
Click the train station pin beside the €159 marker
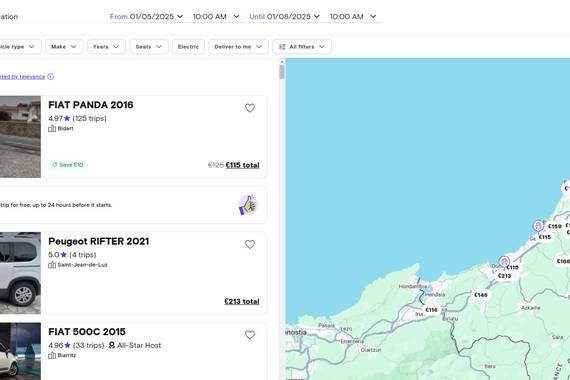538,226
